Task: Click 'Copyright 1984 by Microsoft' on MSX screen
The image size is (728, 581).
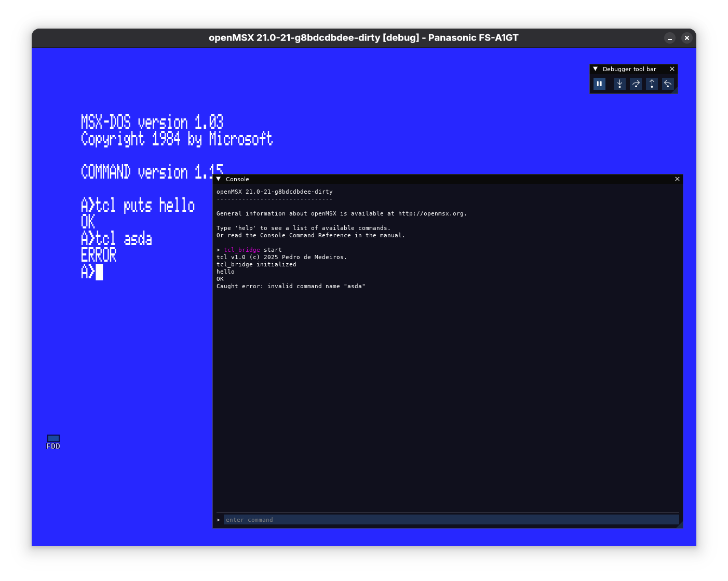Action: tap(177, 139)
